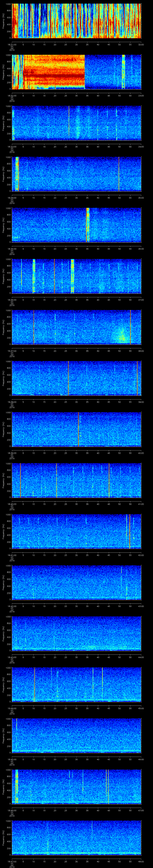The height and width of the screenshot is (868, 153).
Task: Select the 18:31:00 spectrogram panel
Action: click(76, 21)
